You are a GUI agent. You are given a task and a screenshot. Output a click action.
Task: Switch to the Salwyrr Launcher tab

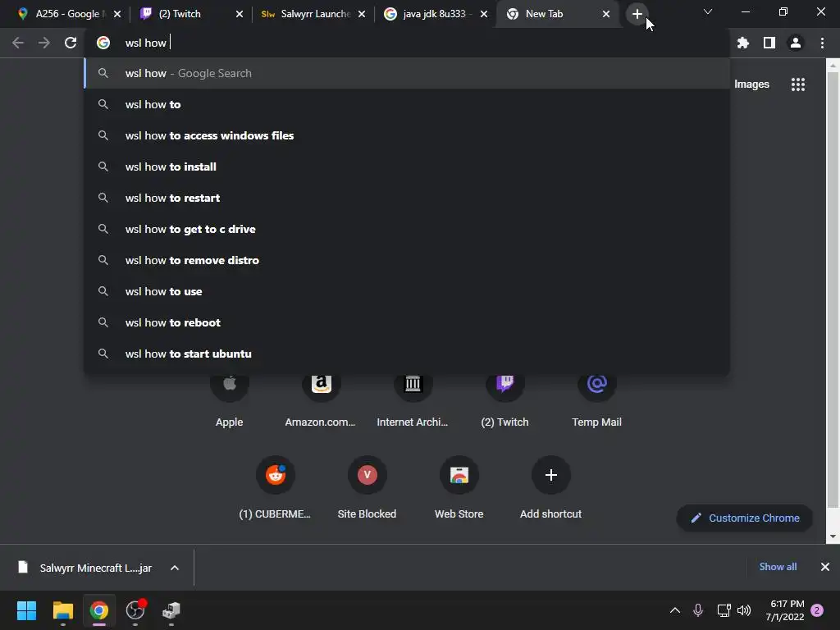(x=313, y=14)
